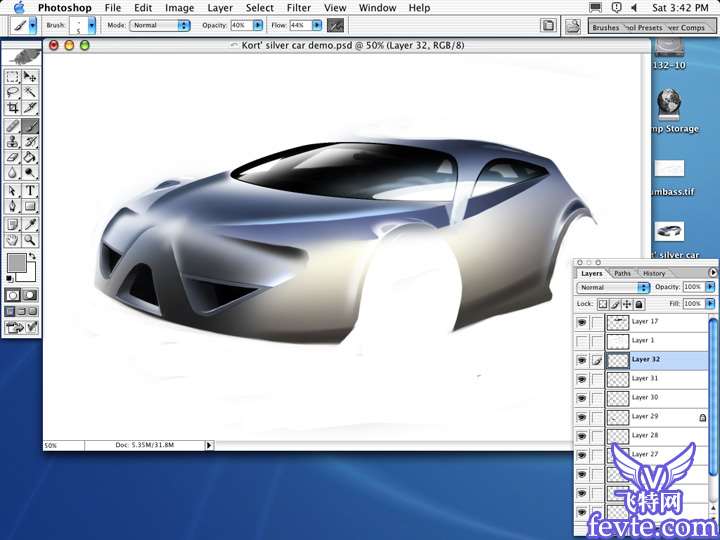Image resolution: width=720 pixels, height=540 pixels.
Task: Select the Type tool
Action: pyautogui.click(x=31, y=190)
